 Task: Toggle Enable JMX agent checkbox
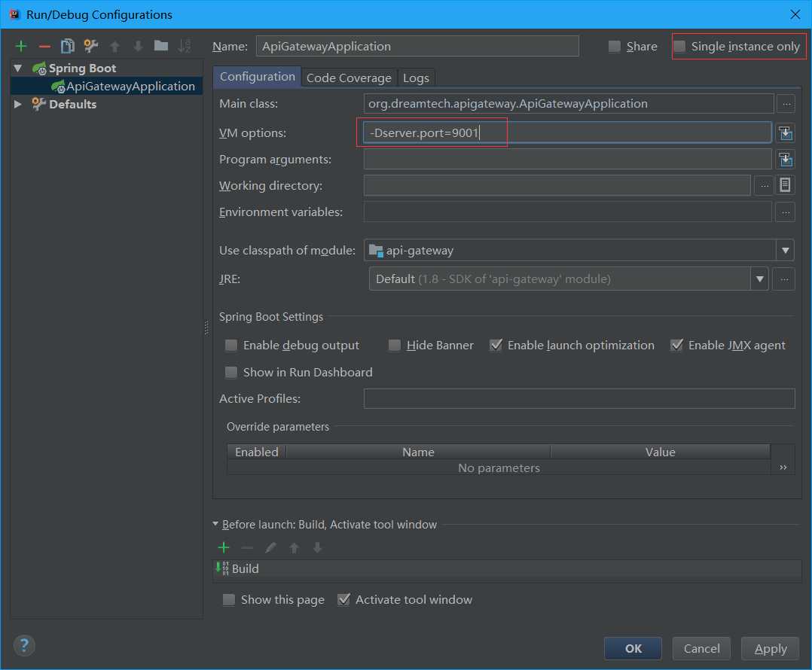point(676,345)
